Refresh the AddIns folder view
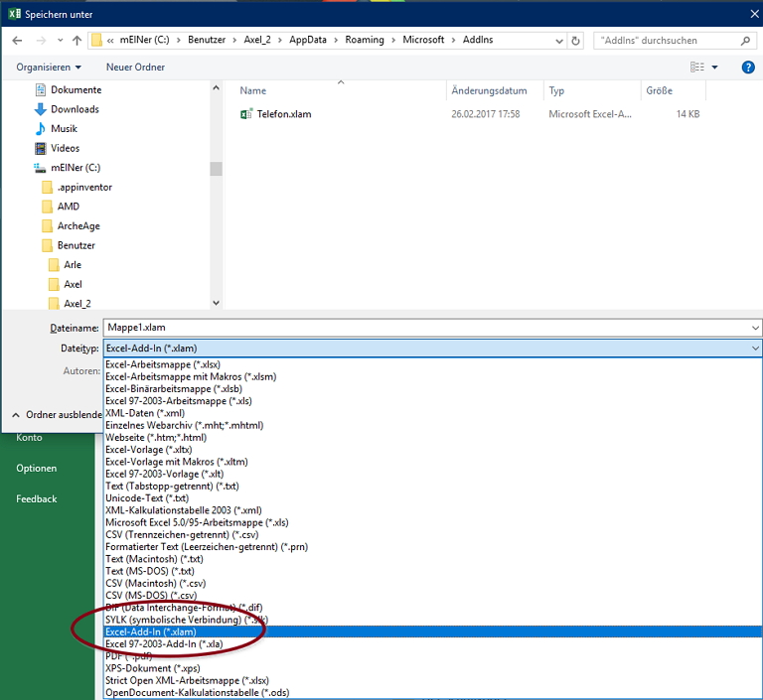Viewport: 763px width, 700px height. 575,41
